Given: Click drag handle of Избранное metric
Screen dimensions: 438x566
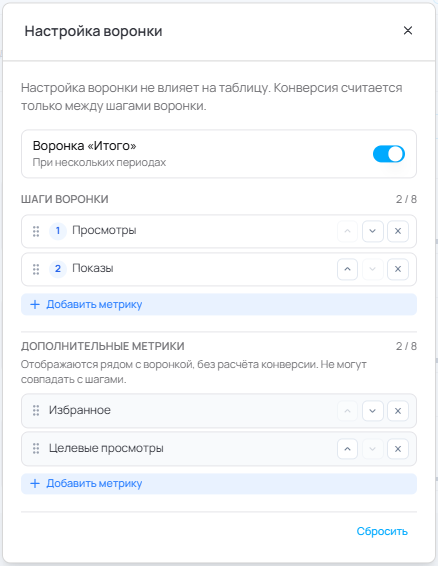Looking at the screenshot, I should [36, 410].
